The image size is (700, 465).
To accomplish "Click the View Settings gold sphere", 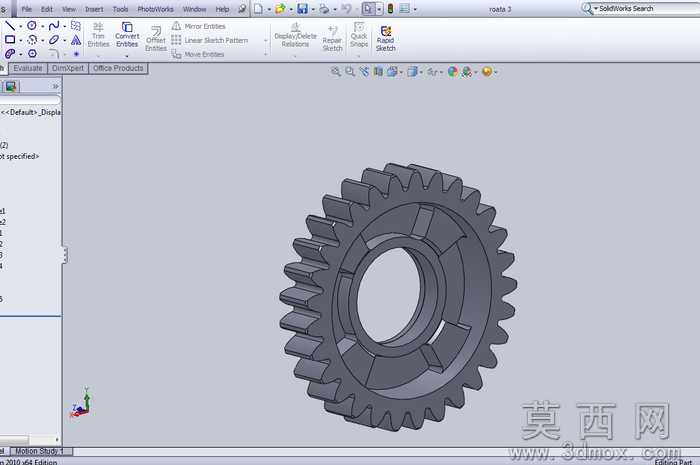I will click(x=487, y=71).
